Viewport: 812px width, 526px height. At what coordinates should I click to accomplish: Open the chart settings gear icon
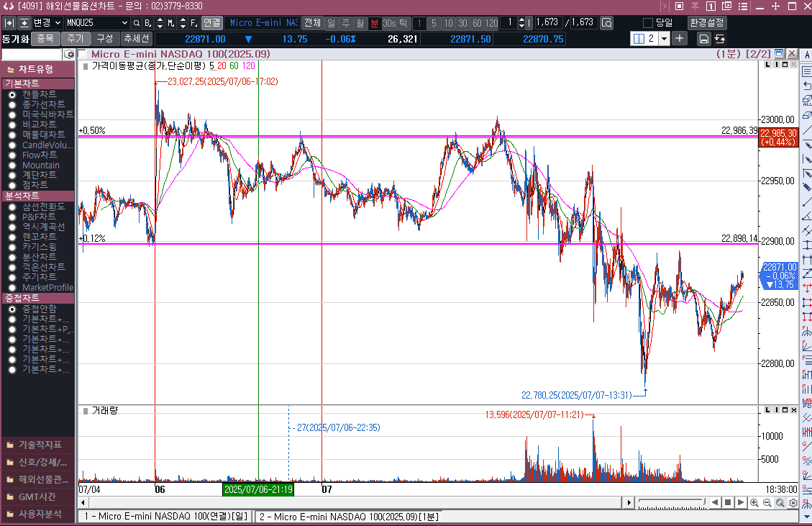(793, 503)
